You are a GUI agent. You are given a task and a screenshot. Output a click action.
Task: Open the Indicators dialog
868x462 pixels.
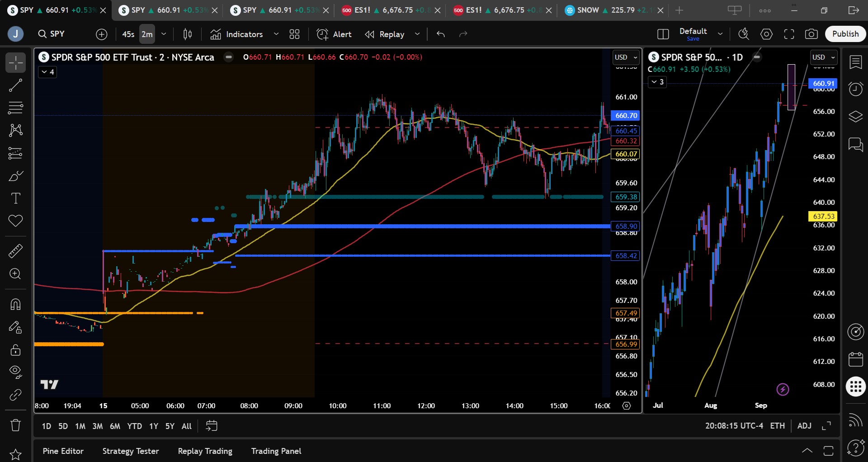pos(236,34)
